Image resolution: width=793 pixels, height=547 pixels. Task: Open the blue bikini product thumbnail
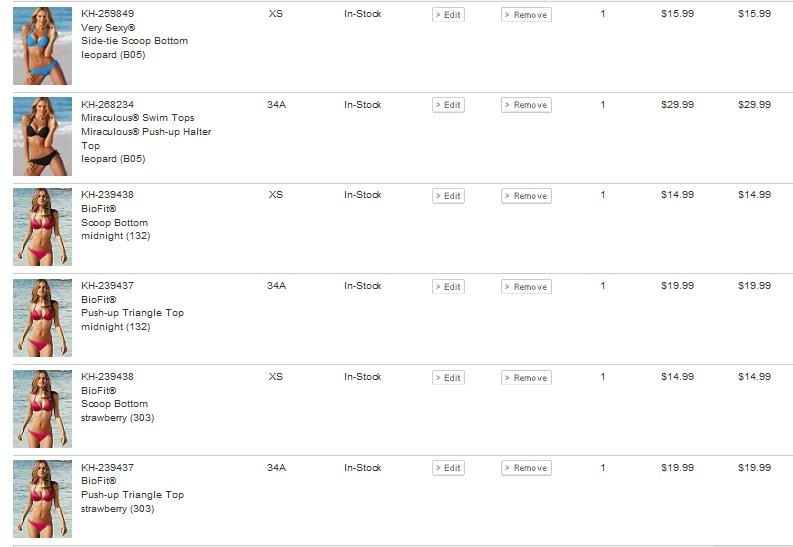pos(42,45)
